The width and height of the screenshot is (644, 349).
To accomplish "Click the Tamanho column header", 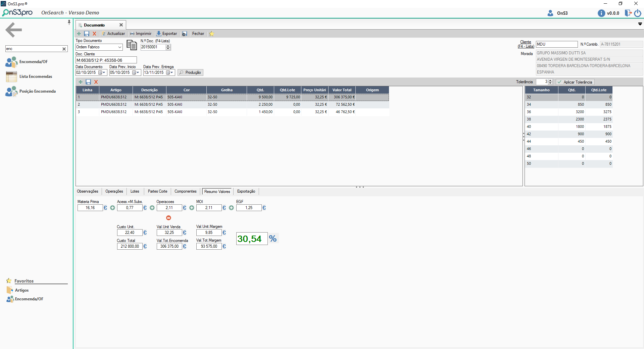I will 541,90.
